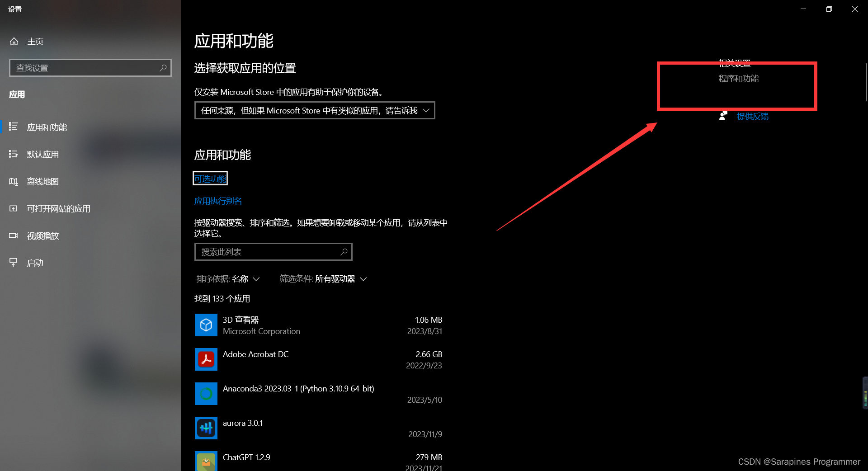Click the 2023/11/9 install date
This screenshot has width=868, height=471.
click(x=425, y=434)
